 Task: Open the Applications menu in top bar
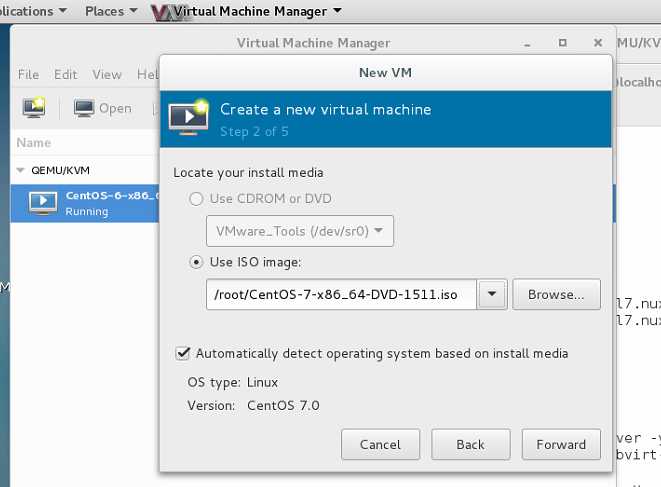coord(32,11)
